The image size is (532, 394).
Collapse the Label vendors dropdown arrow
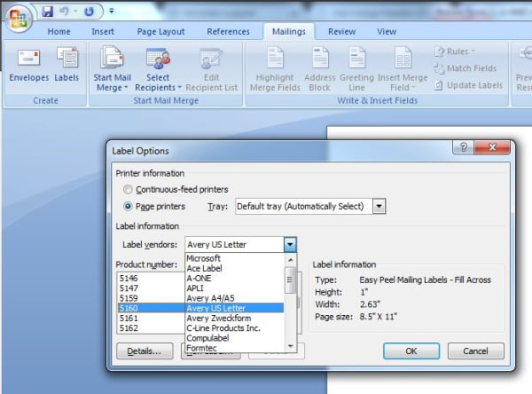point(289,244)
